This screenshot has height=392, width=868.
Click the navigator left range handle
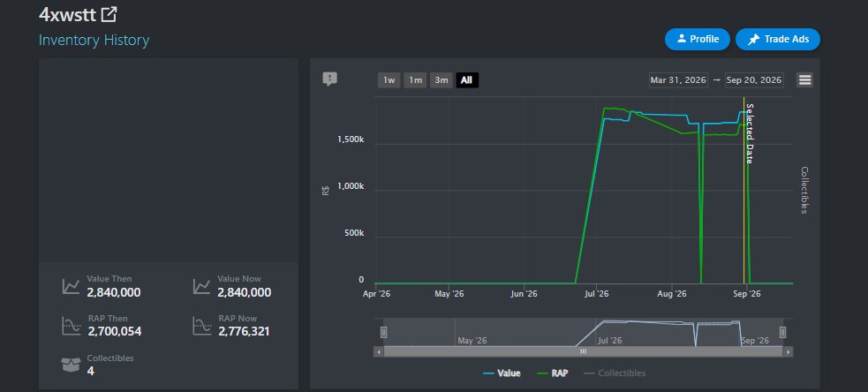click(383, 332)
